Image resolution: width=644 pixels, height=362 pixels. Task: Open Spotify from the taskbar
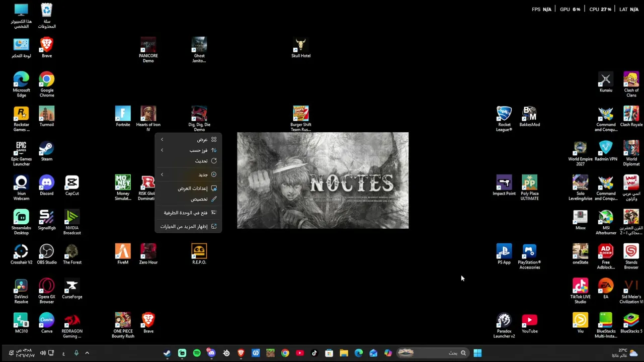tap(197, 353)
